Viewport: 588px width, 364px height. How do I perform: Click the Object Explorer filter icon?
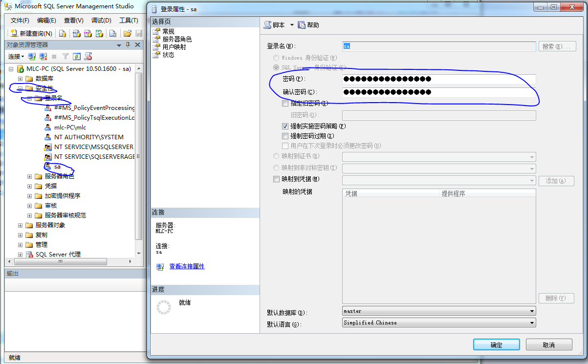(x=65, y=57)
